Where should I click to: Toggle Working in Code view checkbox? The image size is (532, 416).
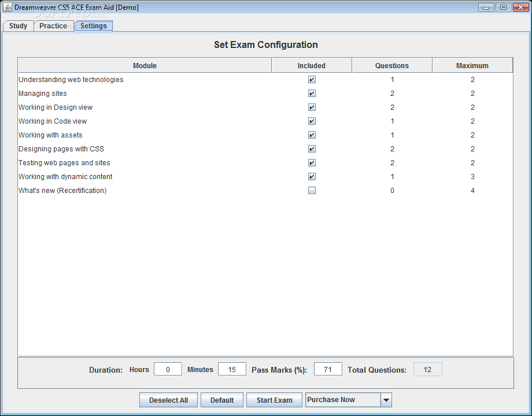point(312,121)
